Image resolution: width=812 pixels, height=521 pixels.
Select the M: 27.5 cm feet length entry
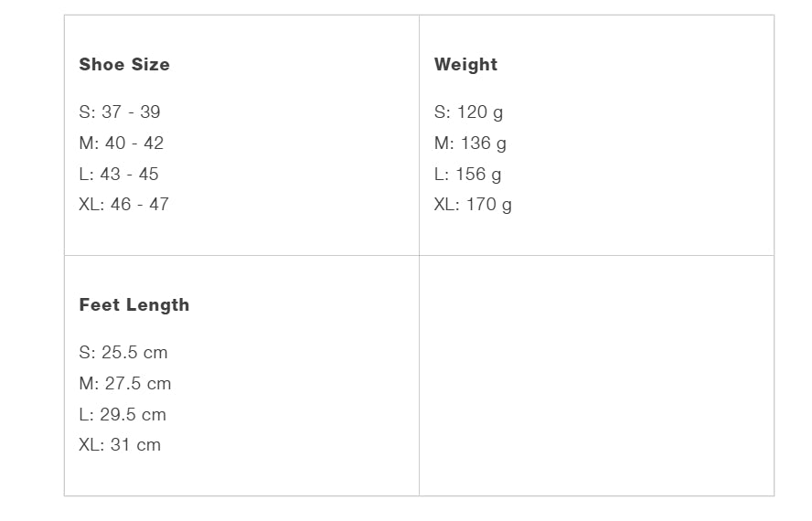125,384
